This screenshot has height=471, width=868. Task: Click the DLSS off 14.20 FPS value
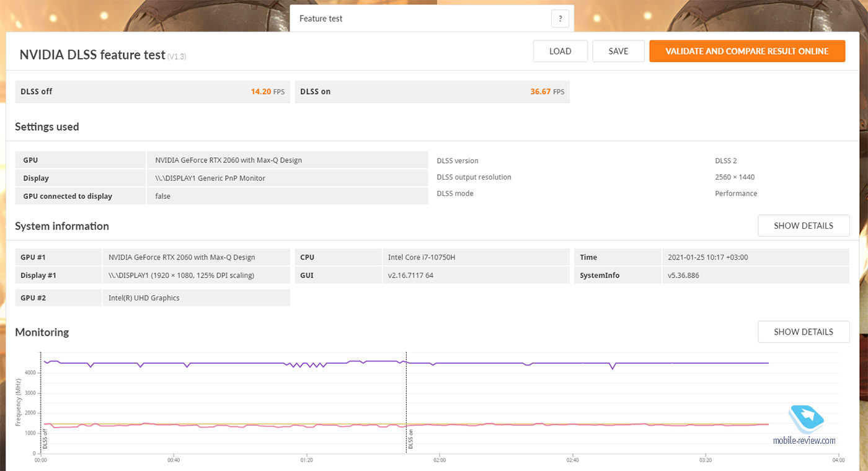coord(268,92)
